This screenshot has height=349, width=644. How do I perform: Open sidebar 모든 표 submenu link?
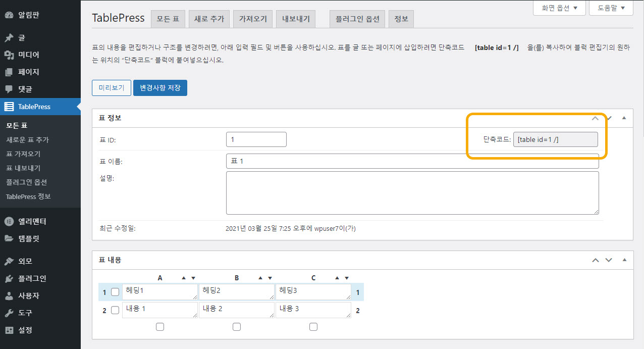click(x=17, y=126)
